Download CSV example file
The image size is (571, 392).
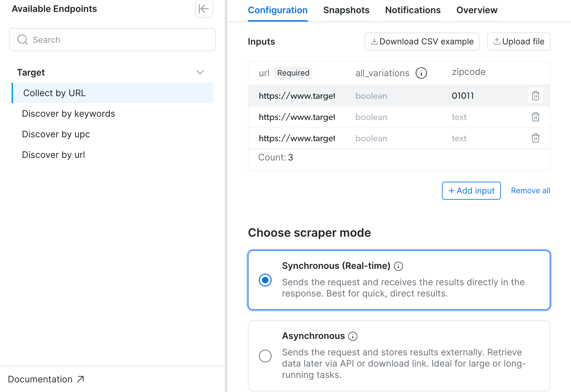click(422, 41)
